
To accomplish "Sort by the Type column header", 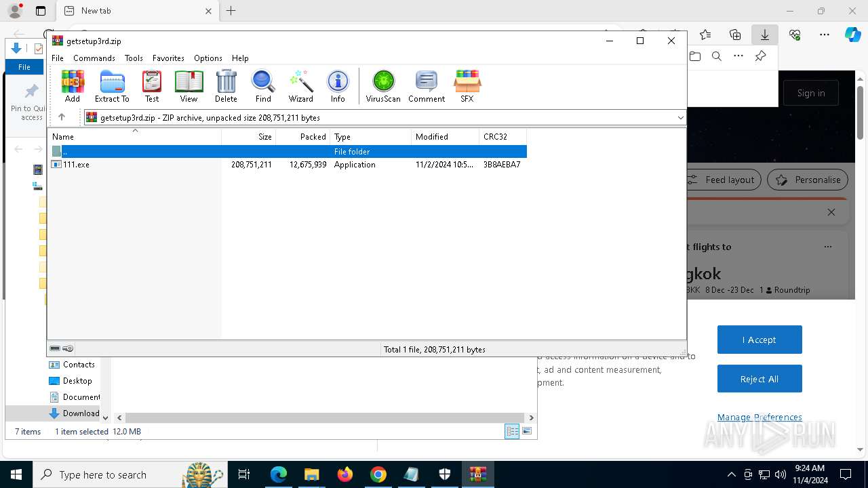I will click(x=371, y=137).
